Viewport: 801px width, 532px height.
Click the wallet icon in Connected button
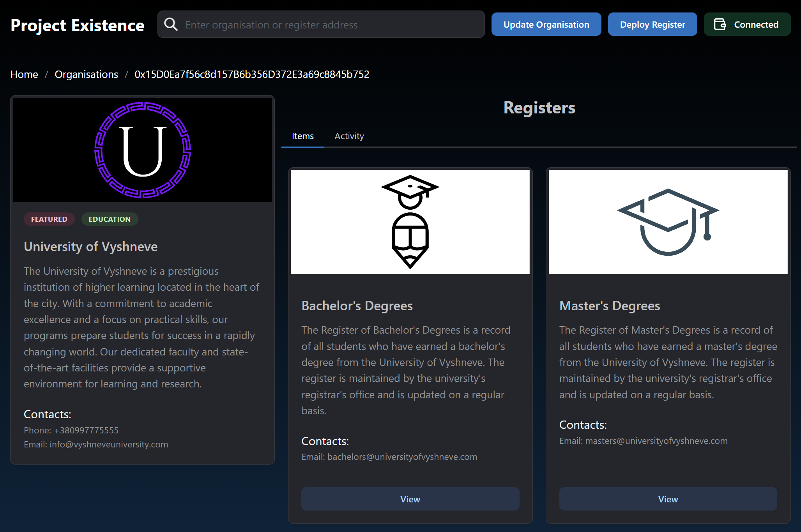720,25
